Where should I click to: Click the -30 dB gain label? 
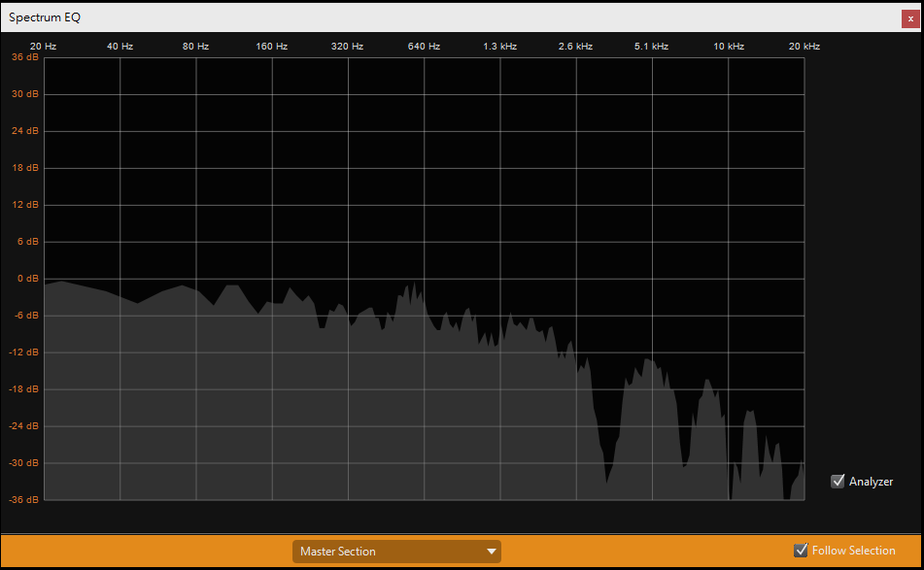[23, 463]
